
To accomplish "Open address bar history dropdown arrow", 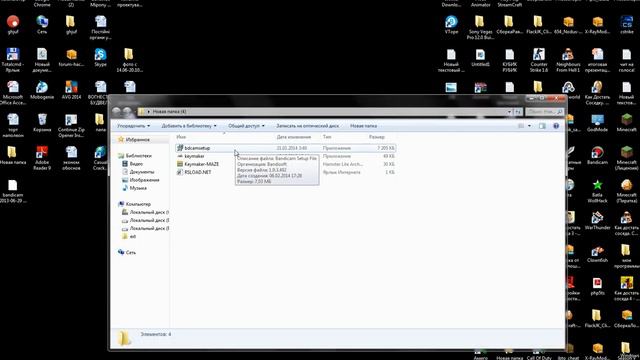I will [x=509, y=111].
